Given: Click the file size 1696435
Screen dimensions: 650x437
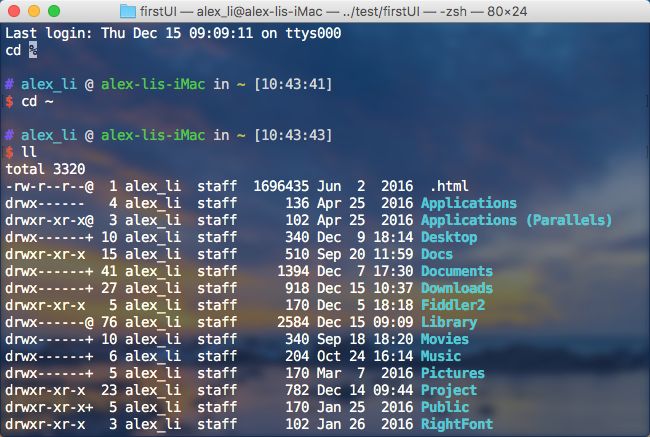Looking at the screenshot, I should point(281,186).
